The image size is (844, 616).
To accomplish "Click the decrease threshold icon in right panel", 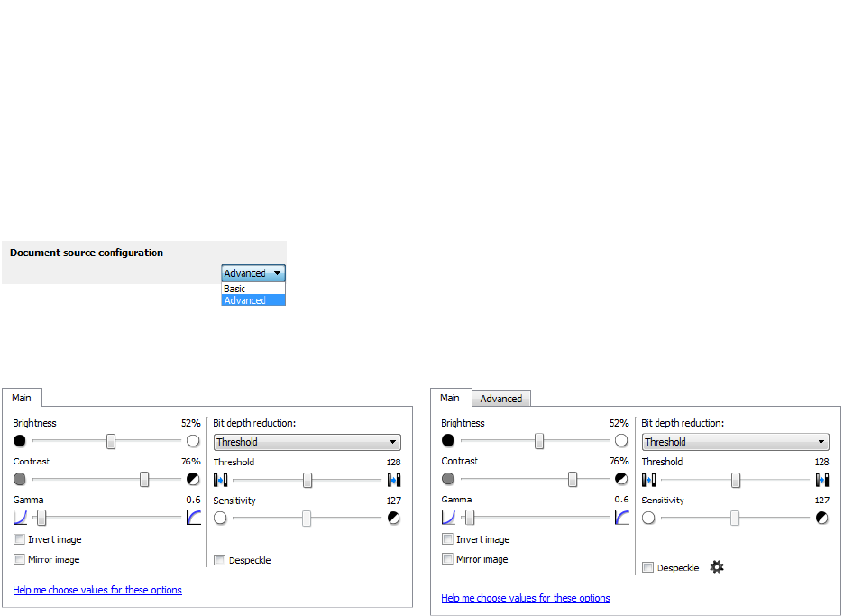I will point(648,479).
